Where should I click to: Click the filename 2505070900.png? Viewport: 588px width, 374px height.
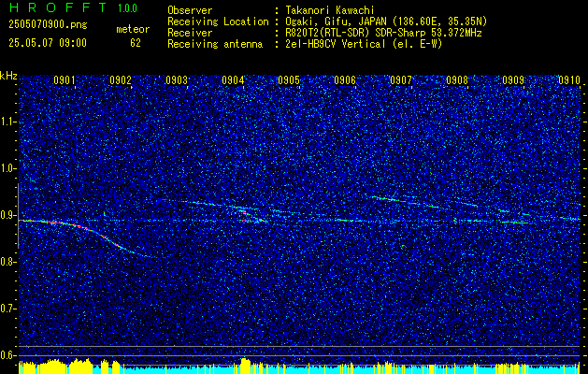48,25
